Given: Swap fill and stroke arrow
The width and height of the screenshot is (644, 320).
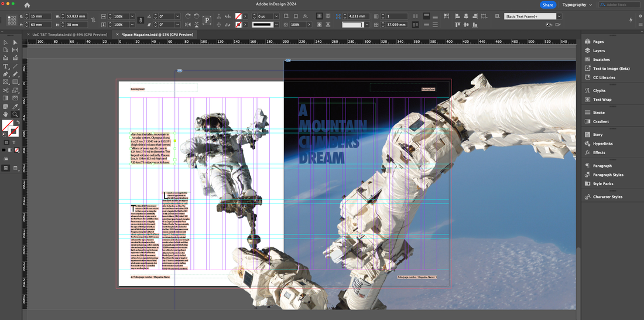Looking at the screenshot, I should coord(17,122).
